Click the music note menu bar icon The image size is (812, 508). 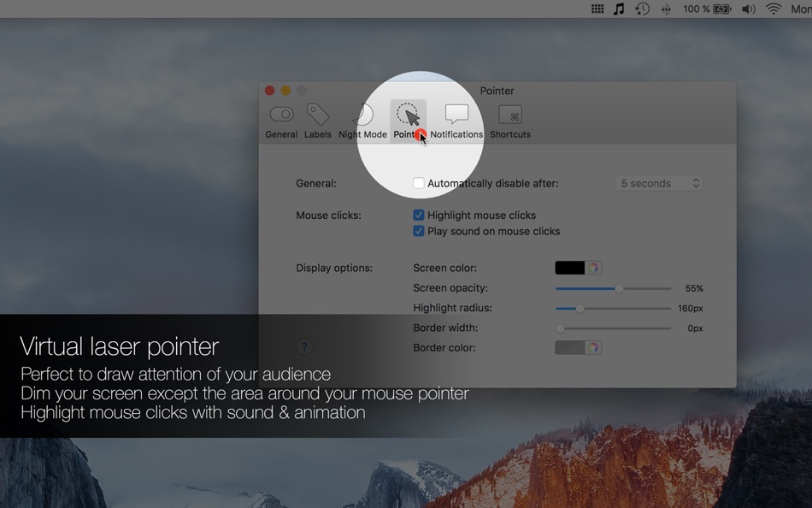(x=619, y=9)
